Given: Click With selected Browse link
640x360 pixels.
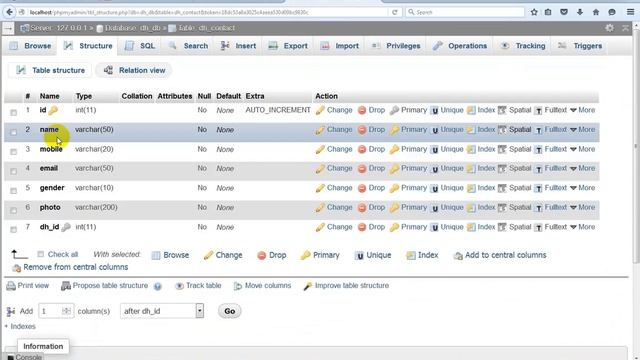Looking at the screenshot, I should tap(170, 255).
